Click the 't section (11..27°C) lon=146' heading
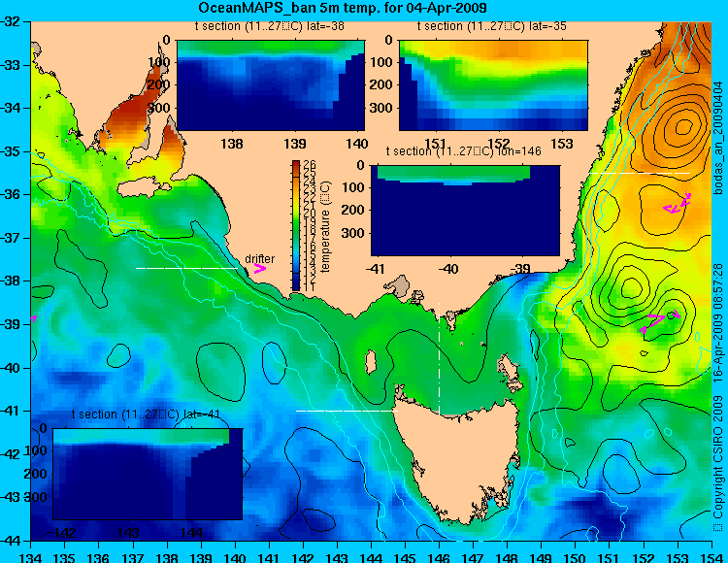Image resolution: width=728 pixels, height=563 pixels. click(464, 151)
